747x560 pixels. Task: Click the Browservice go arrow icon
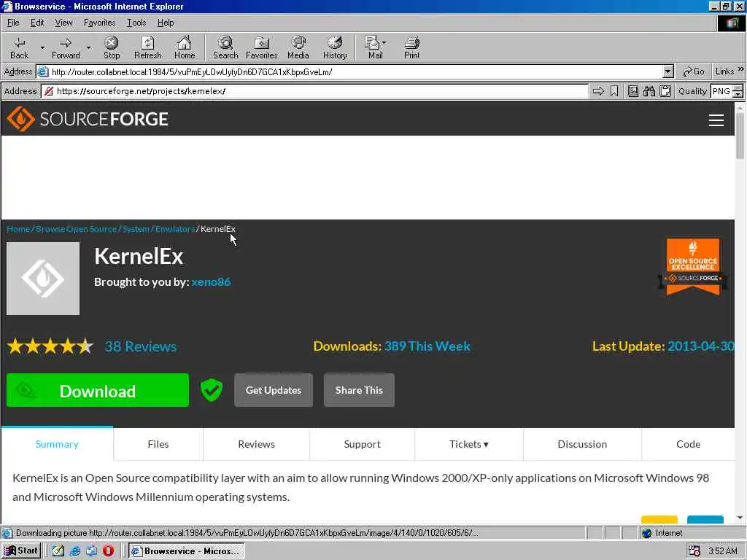tap(598, 91)
